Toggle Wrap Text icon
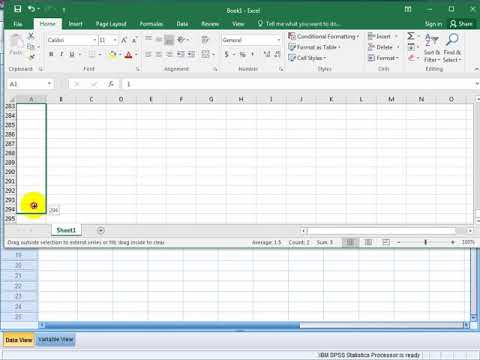480x360 pixels. [205, 40]
